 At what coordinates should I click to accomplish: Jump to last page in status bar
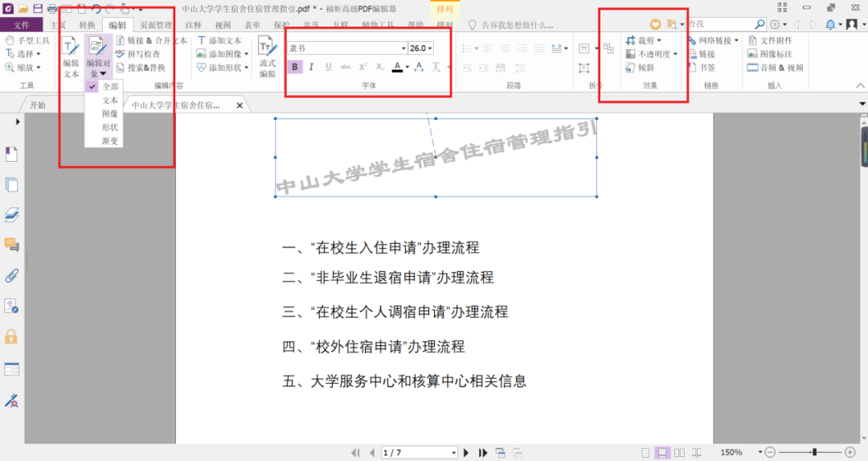tap(483, 453)
